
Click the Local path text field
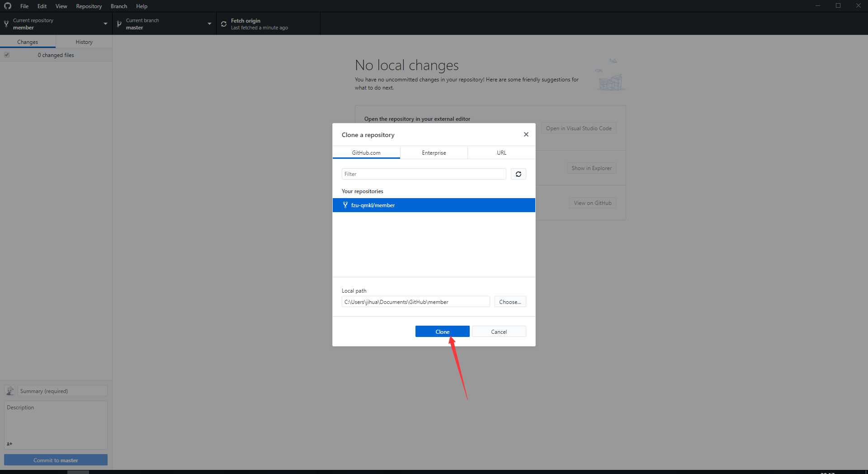tap(416, 302)
